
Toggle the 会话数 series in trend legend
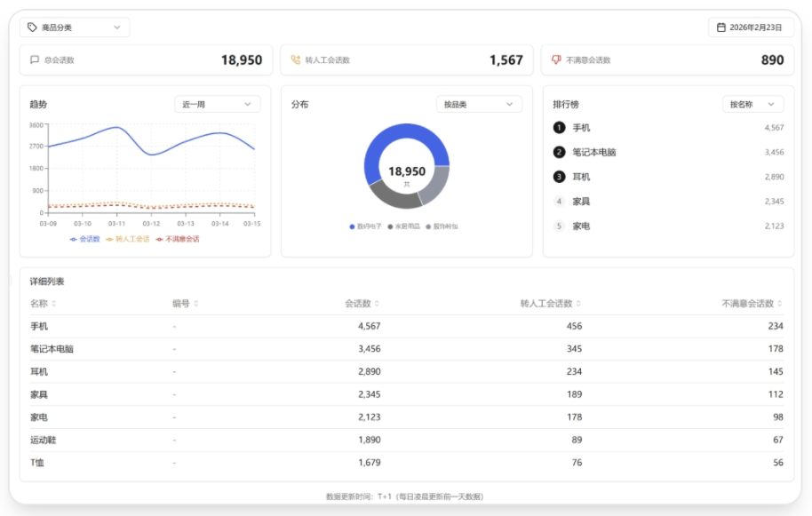tap(85, 239)
